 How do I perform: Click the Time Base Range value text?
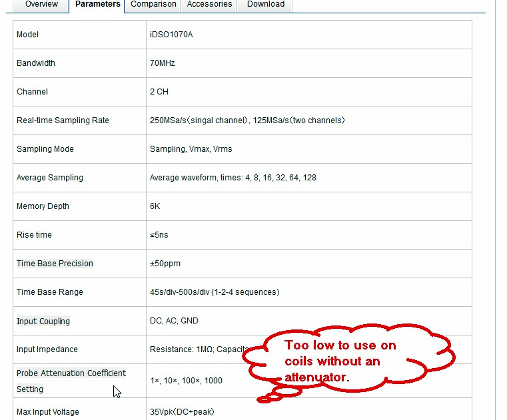215,292
